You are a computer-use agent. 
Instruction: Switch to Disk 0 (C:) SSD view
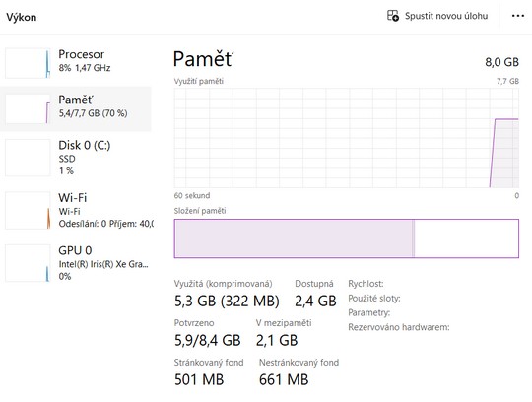click(x=76, y=158)
